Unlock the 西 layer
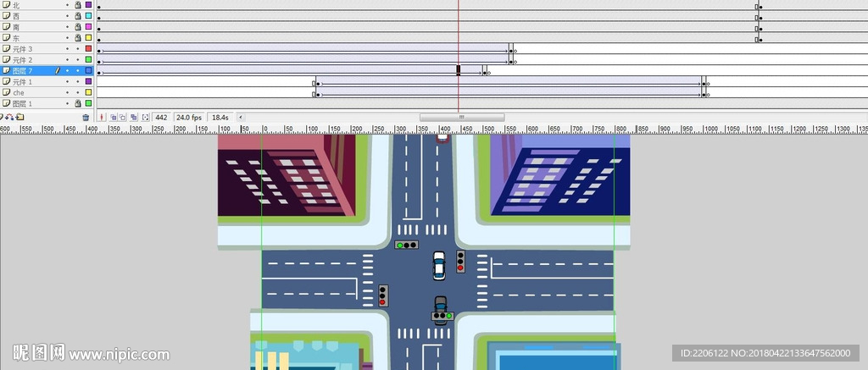The height and width of the screenshot is (370, 868). tap(77, 15)
